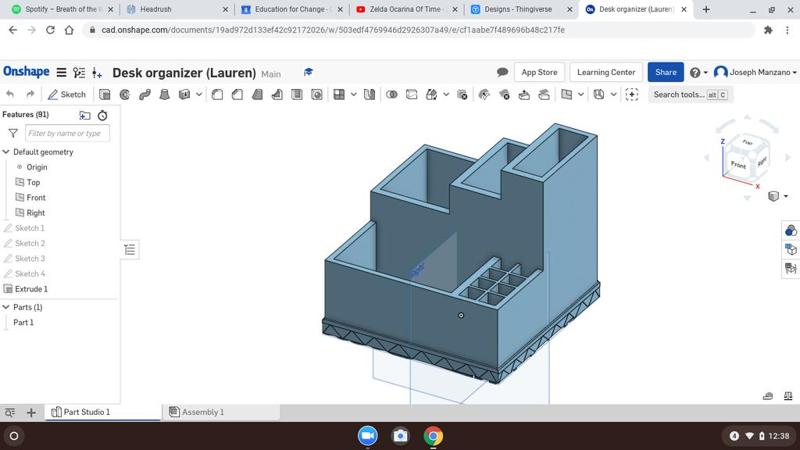Select the Sweep tool

pyautogui.click(x=145, y=95)
